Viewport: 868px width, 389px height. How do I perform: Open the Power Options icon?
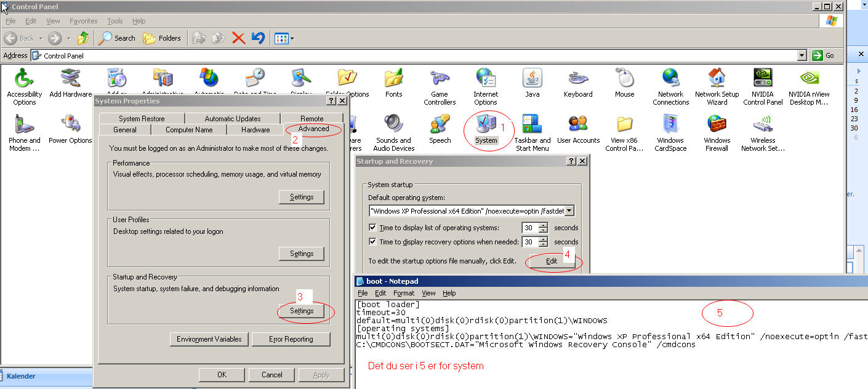[x=71, y=129]
